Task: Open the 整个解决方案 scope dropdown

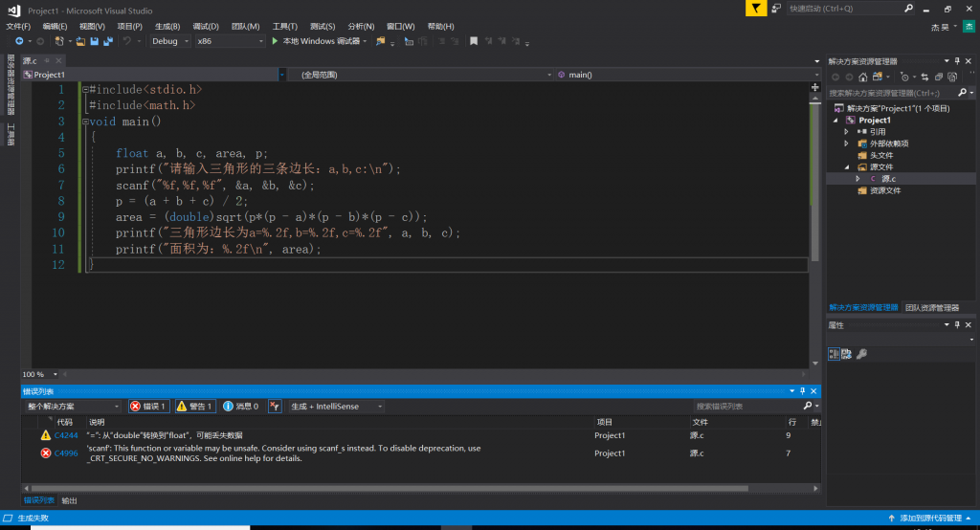Action: click(73, 407)
